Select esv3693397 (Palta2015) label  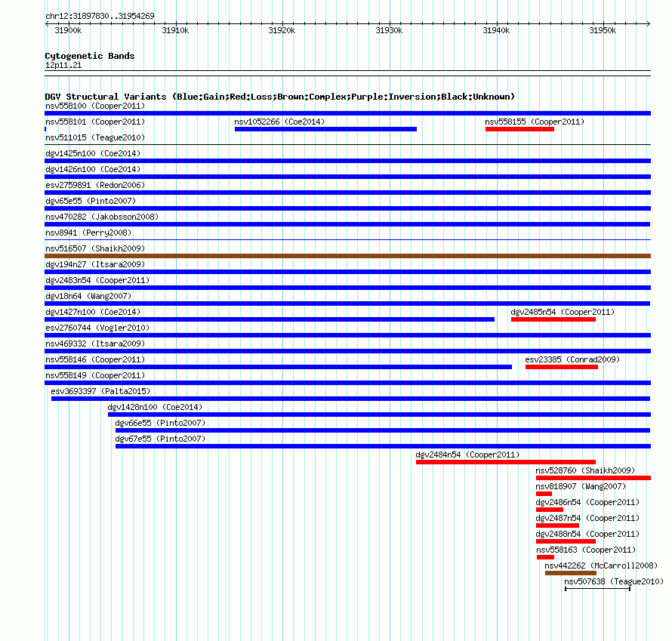(x=100, y=391)
